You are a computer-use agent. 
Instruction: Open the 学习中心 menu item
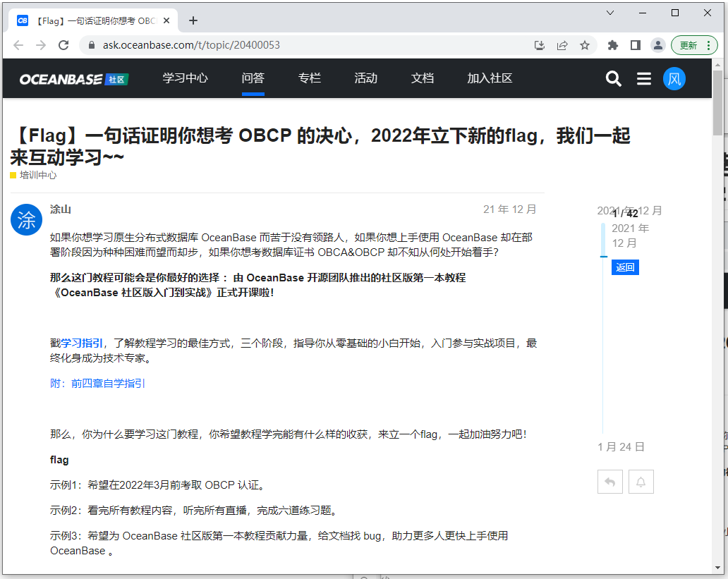[186, 78]
